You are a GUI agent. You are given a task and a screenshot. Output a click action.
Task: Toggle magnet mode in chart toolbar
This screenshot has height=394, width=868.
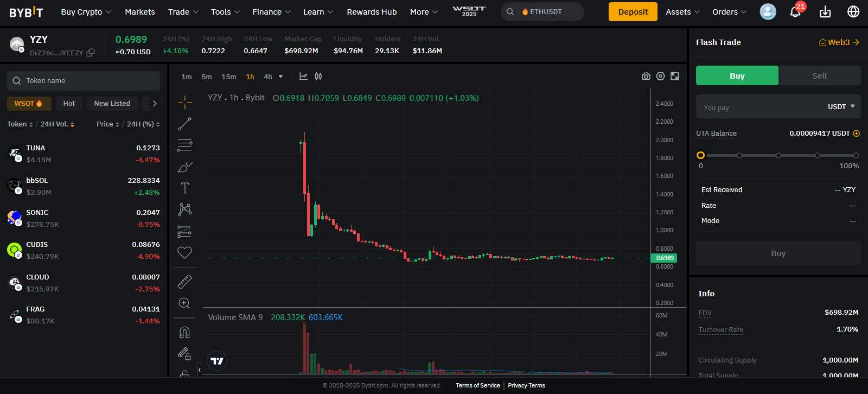click(184, 332)
